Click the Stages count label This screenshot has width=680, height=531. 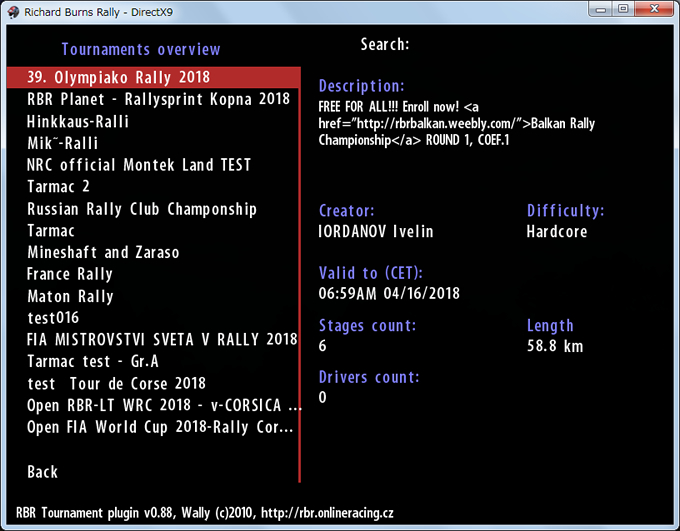(x=367, y=326)
